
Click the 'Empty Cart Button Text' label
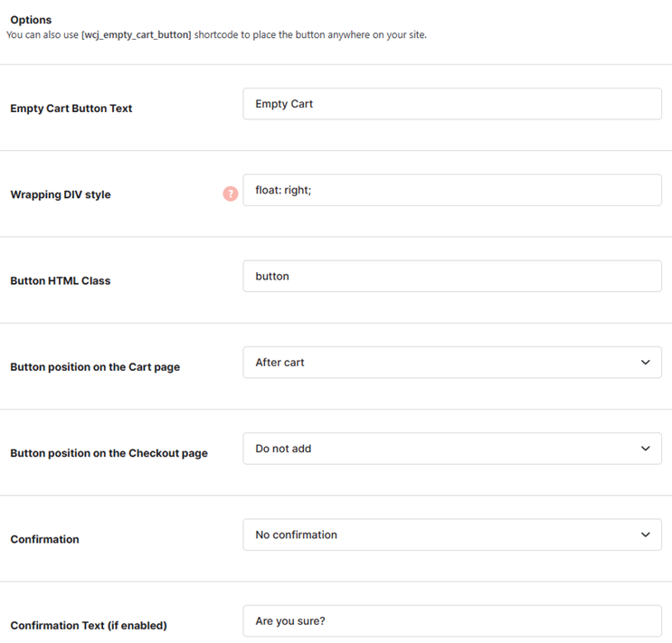pos(71,109)
